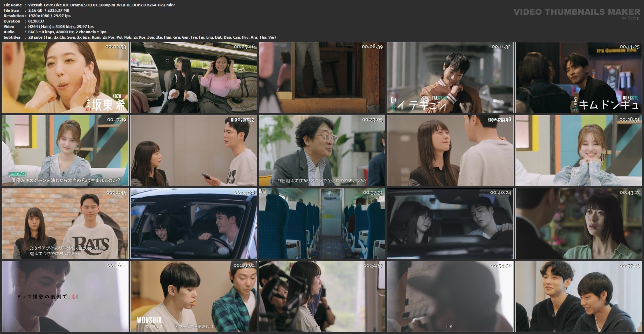Click the duration value 01:00:37
The width and height of the screenshot is (644, 334).
point(36,21)
